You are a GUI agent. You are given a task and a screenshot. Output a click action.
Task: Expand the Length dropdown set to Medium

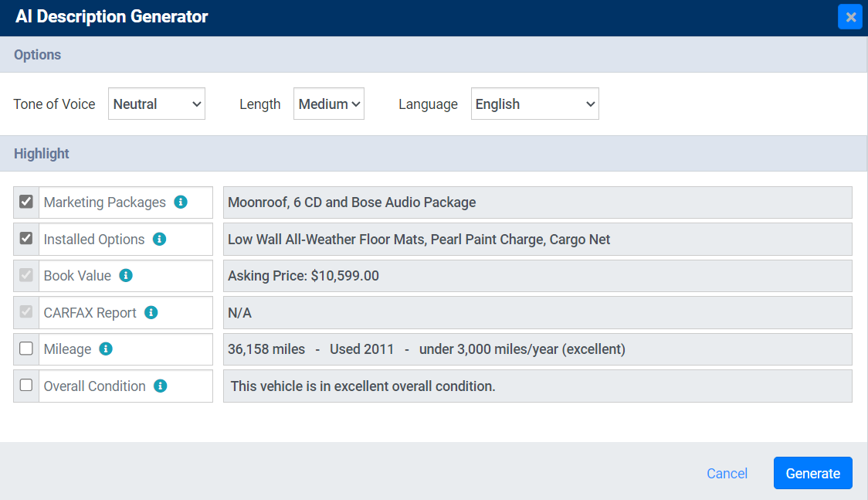coord(329,104)
